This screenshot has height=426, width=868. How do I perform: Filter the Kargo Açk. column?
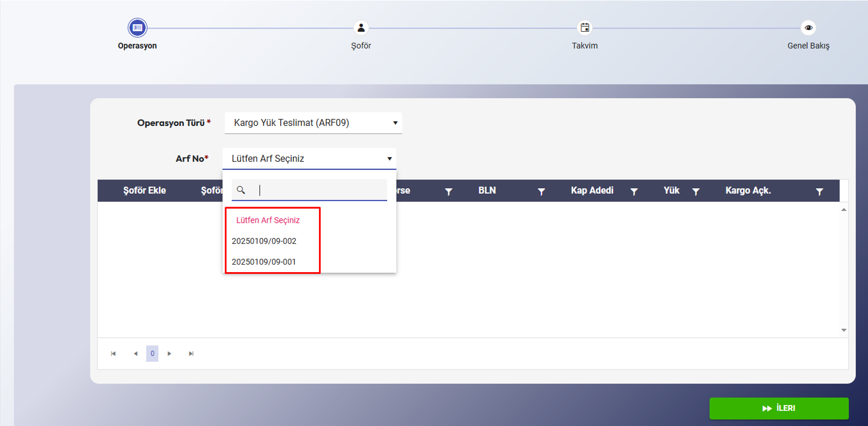[x=819, y=191]
